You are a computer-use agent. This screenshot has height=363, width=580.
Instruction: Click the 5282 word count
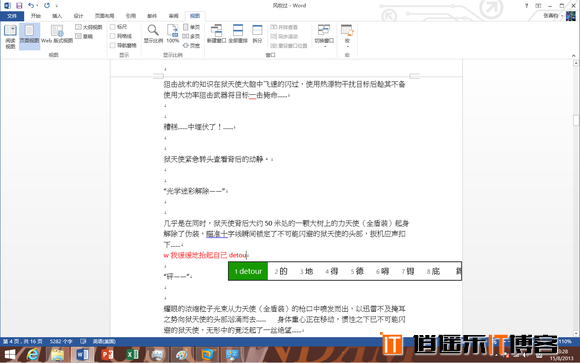click(61, 341)
